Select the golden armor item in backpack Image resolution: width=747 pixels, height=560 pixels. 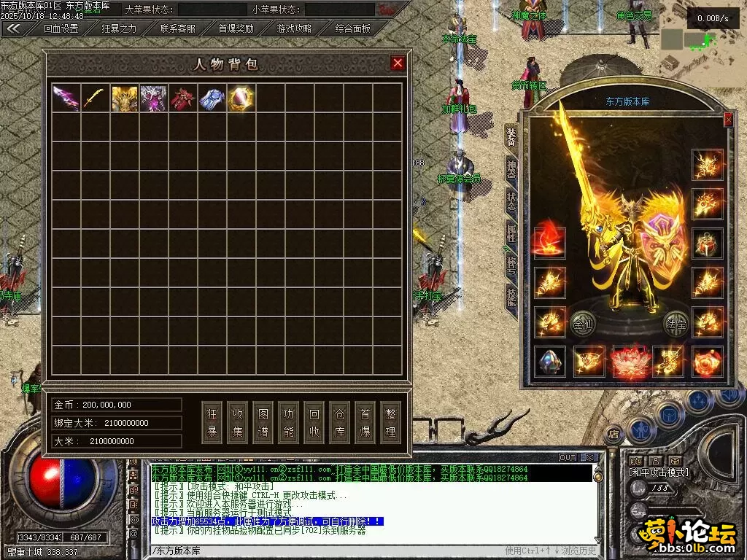click(x=125, y=98)
